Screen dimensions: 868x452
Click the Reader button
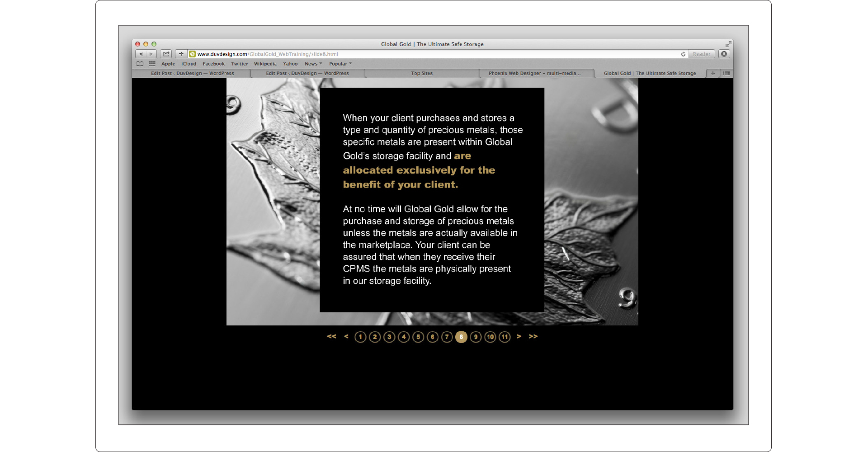pos(702,54)
